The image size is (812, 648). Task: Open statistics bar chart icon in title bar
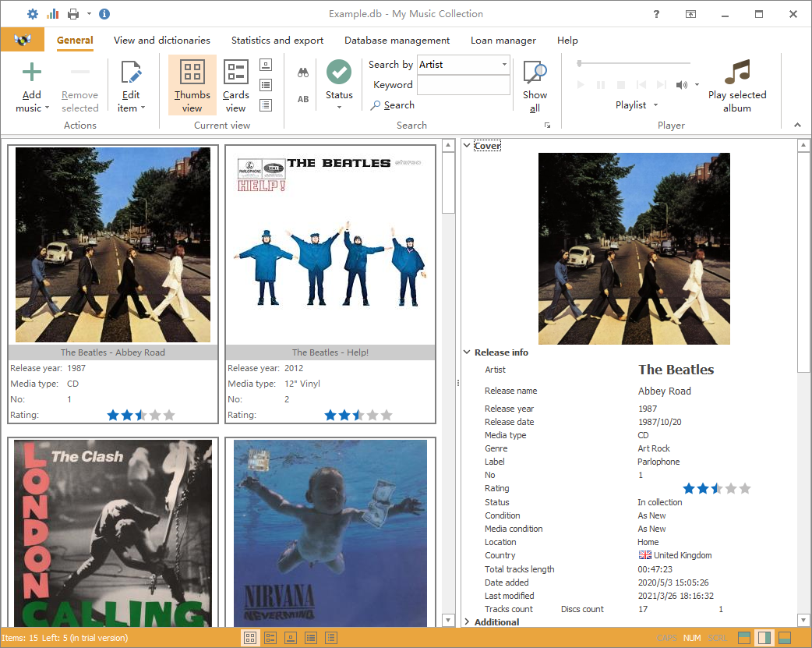pos(53,14)
